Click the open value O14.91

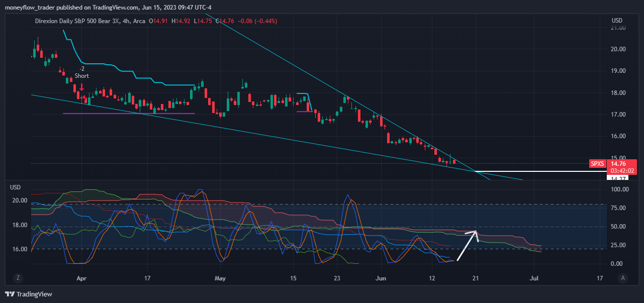[x=159, y=21]
